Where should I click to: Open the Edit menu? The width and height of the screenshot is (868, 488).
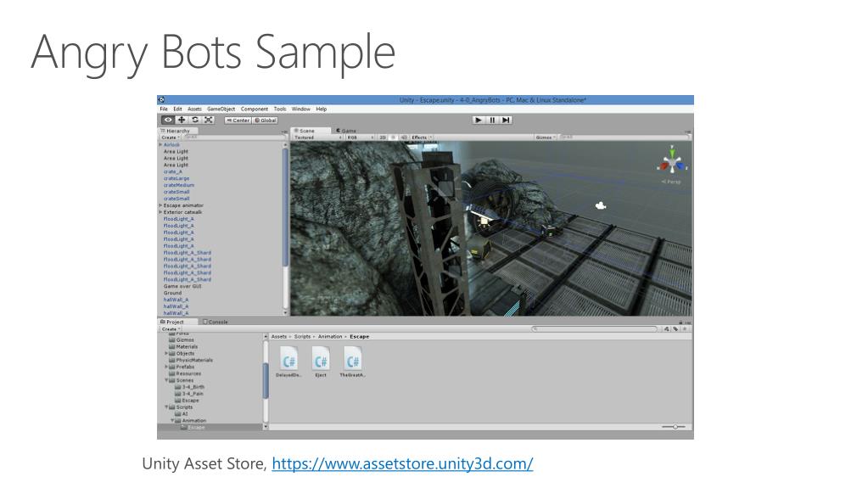(x=177, y=109)
